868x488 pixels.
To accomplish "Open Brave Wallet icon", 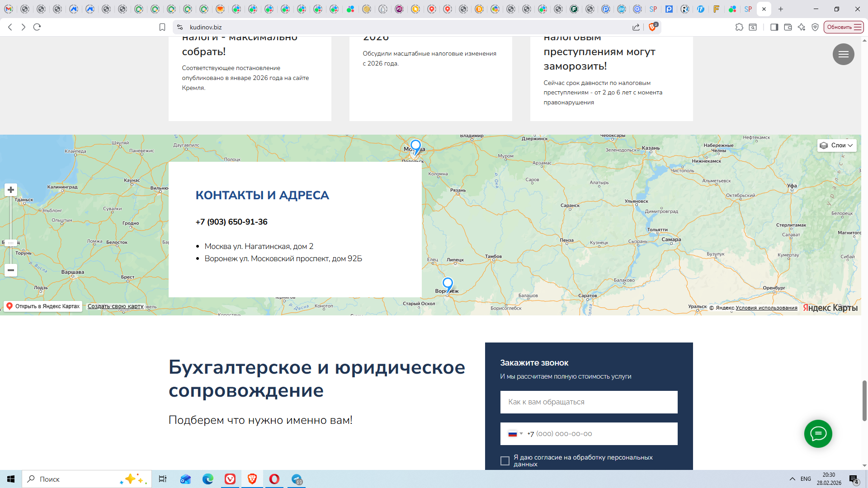I will 788,27.
